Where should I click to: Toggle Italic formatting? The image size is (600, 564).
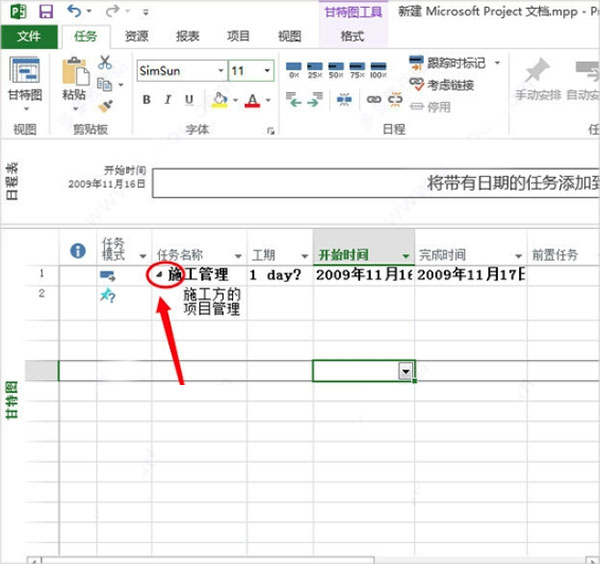tap(168, 100)
